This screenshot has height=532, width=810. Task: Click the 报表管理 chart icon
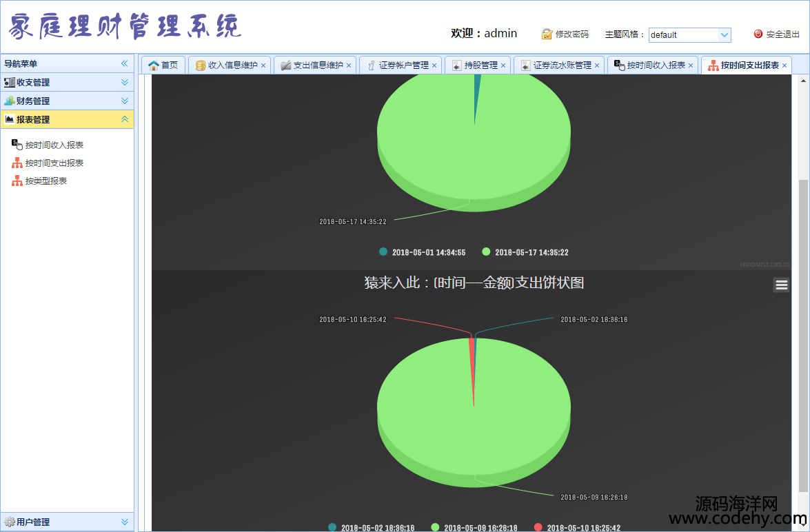pos(9,119)
